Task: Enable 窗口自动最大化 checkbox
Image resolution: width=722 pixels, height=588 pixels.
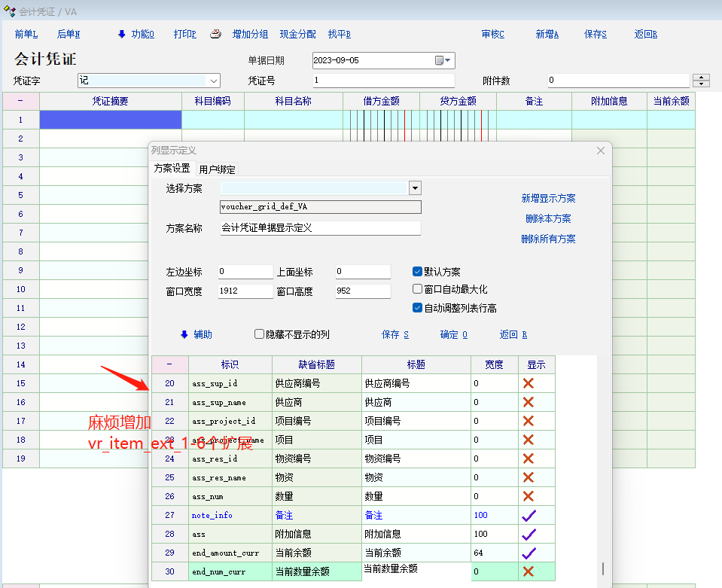Action: click(x=418, y=289)
